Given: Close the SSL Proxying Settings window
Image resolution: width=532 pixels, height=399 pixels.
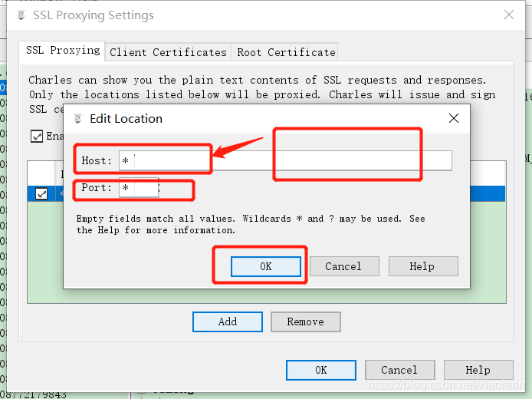Looking at the screenshot, I should tap(508, 15).
